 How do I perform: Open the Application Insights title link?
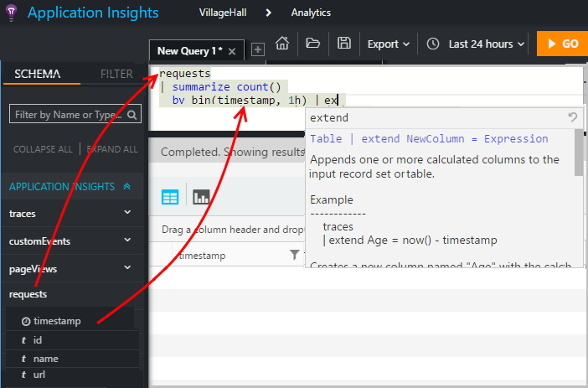click(93, 13)
